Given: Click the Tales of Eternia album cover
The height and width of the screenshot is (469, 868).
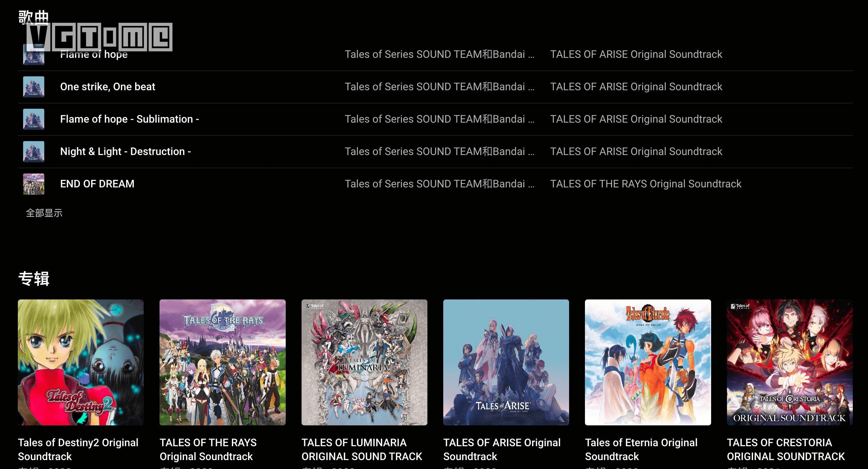Looking at the screenshot, I should 648,362.
